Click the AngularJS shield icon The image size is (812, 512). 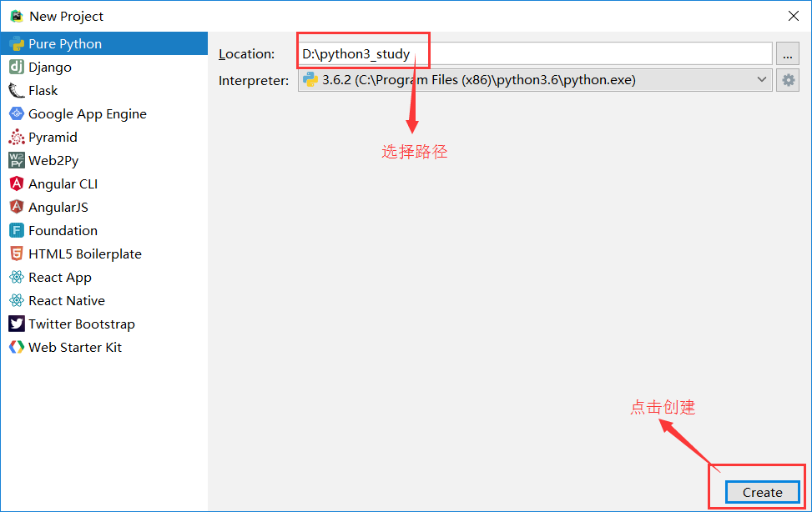point(17,207)
